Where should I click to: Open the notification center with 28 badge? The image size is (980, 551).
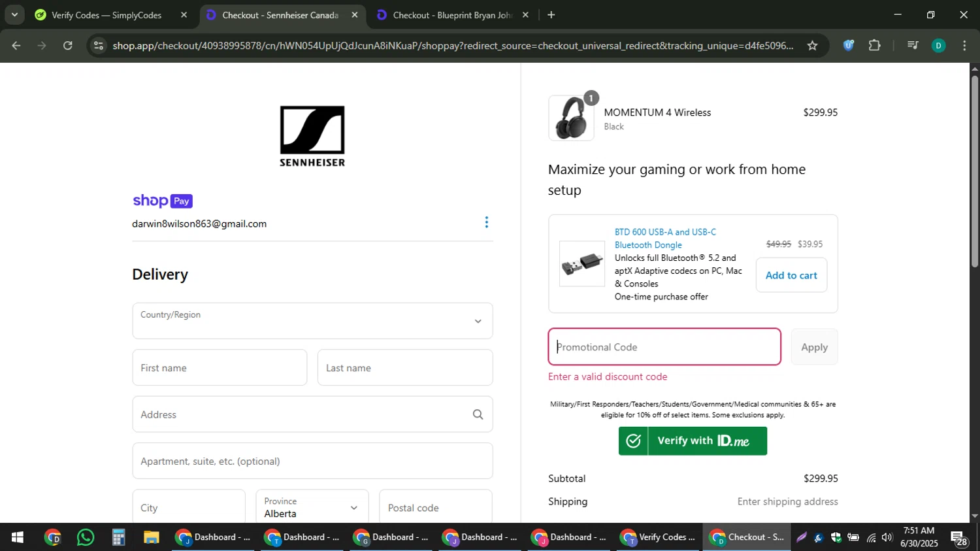(x=959, y=538)
